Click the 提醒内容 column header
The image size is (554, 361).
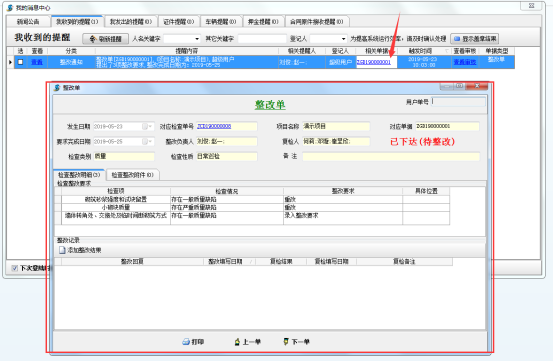pyautogui.click(x=187, y=51)
